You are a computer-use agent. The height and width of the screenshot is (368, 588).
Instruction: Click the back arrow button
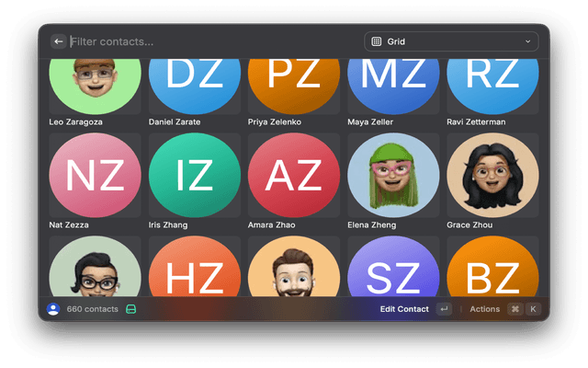[59, 41]
